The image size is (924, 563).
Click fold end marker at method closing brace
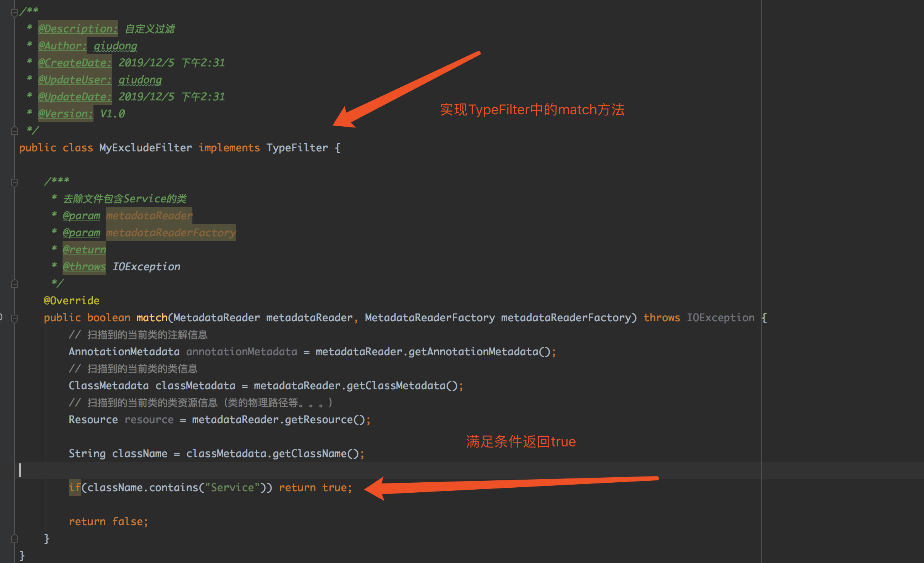15,538
